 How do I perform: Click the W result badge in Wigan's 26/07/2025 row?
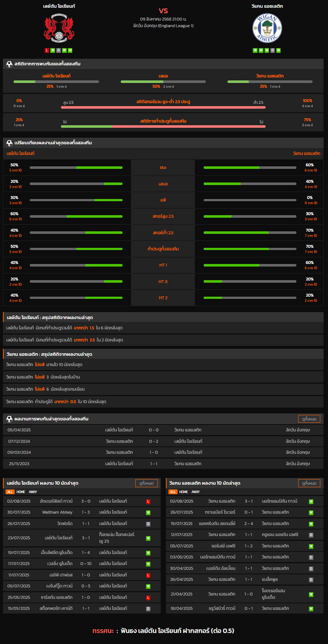point(311,513)
